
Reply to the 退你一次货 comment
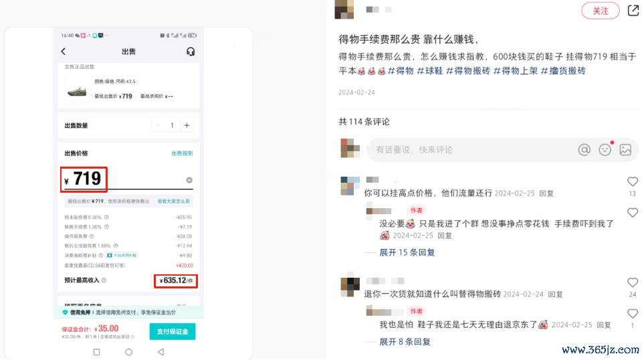[555, 294]
